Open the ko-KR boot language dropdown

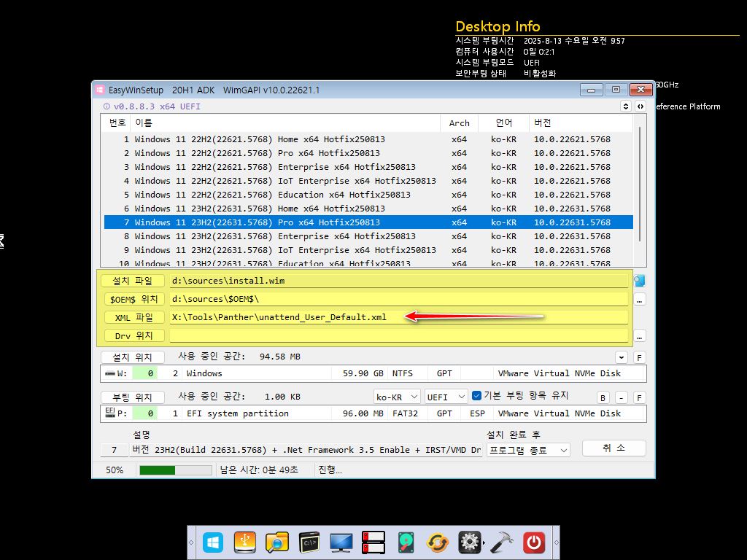click(396, 397)
